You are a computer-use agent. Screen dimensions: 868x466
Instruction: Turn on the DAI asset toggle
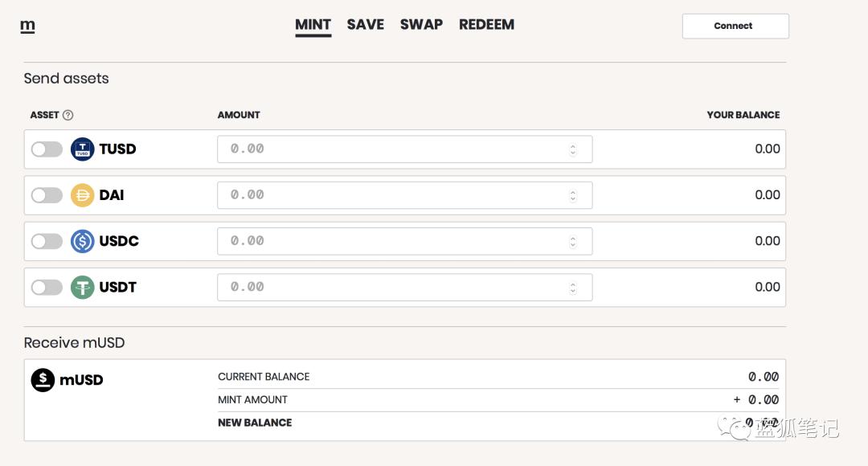[47, 195]
